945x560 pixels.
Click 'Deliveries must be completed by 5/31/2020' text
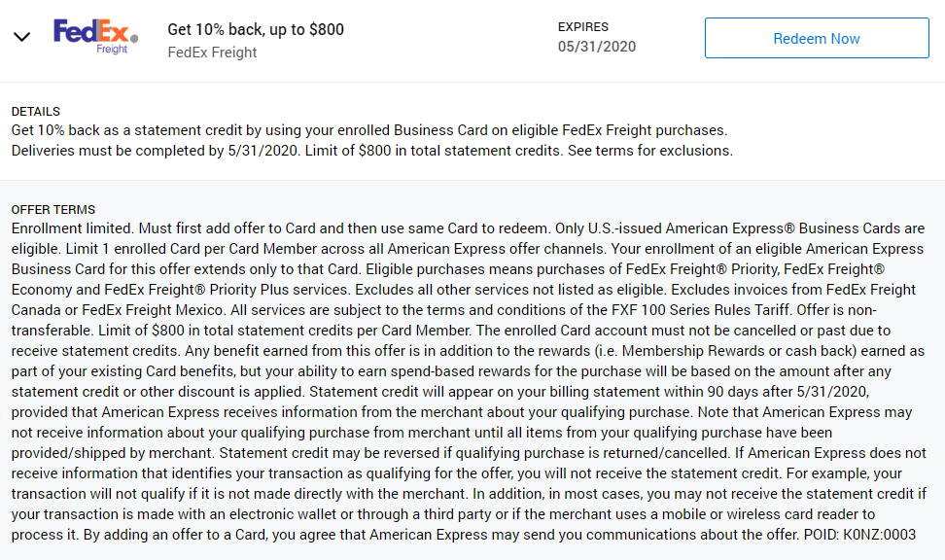tap(155, 151)
